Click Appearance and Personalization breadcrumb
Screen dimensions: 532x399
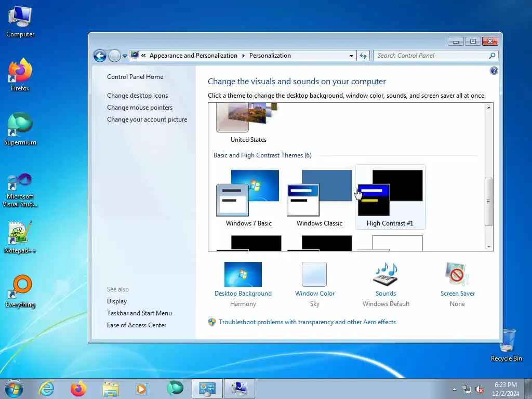point(193,56)
